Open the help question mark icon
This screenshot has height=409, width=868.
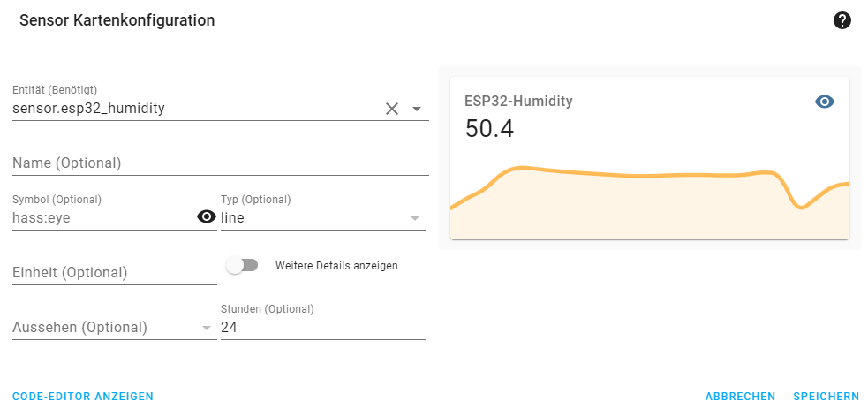tap(842, 21)
